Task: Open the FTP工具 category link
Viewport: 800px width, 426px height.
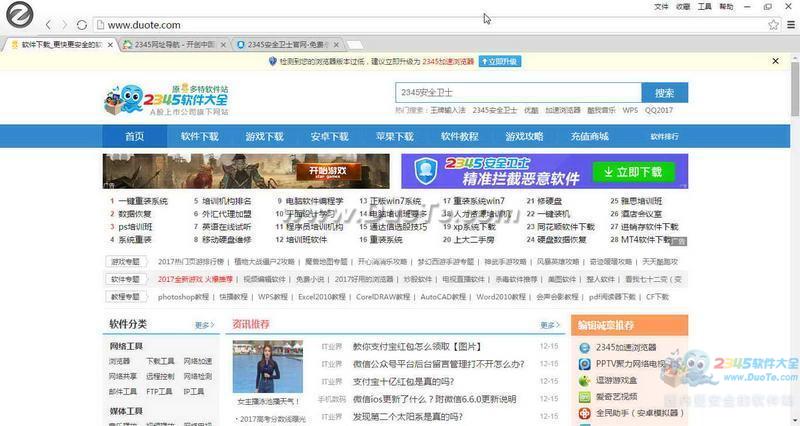Action: (159, 391)
